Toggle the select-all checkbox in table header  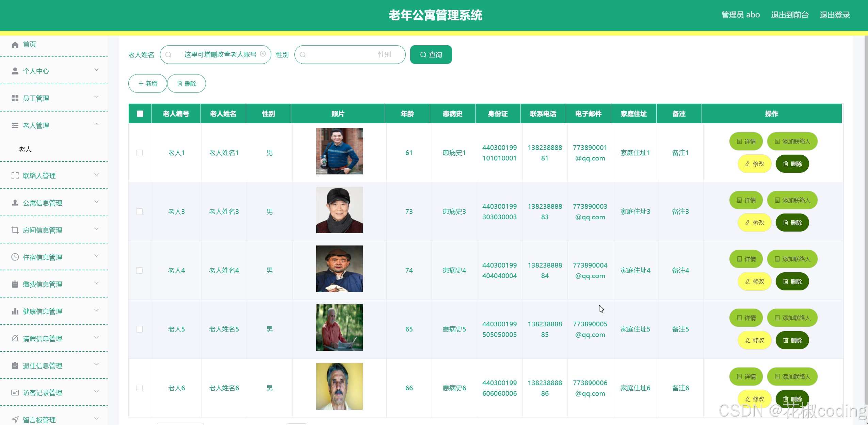[140, 114]
